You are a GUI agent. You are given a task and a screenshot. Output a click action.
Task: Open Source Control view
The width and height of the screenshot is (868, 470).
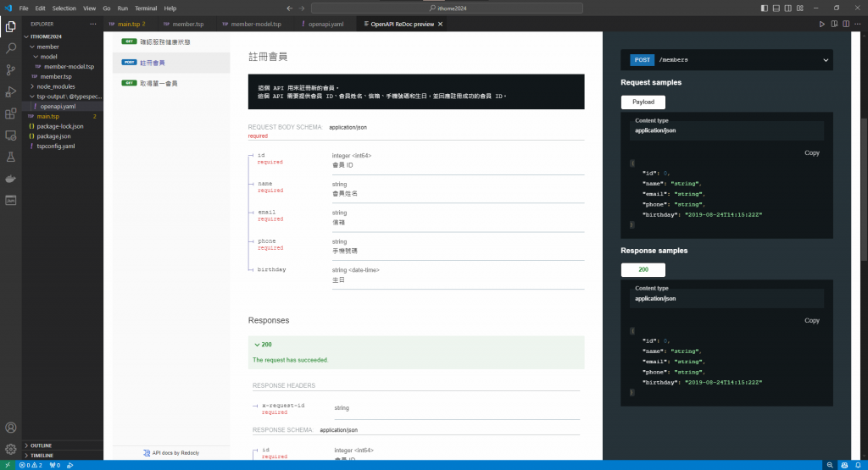coord(10,69)
